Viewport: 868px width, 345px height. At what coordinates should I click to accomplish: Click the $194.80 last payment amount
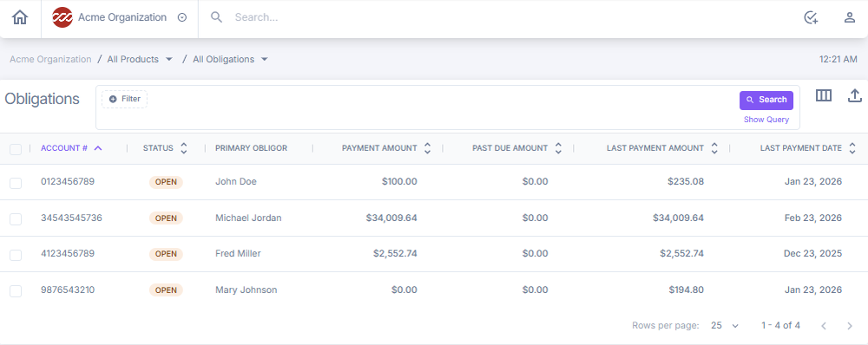tap(687, 290)
